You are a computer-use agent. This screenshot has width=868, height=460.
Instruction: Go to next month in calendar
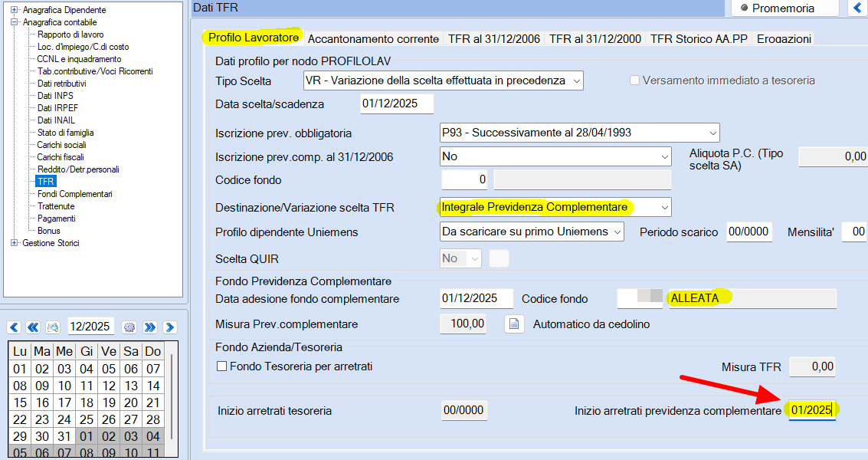tap(170, 327)
